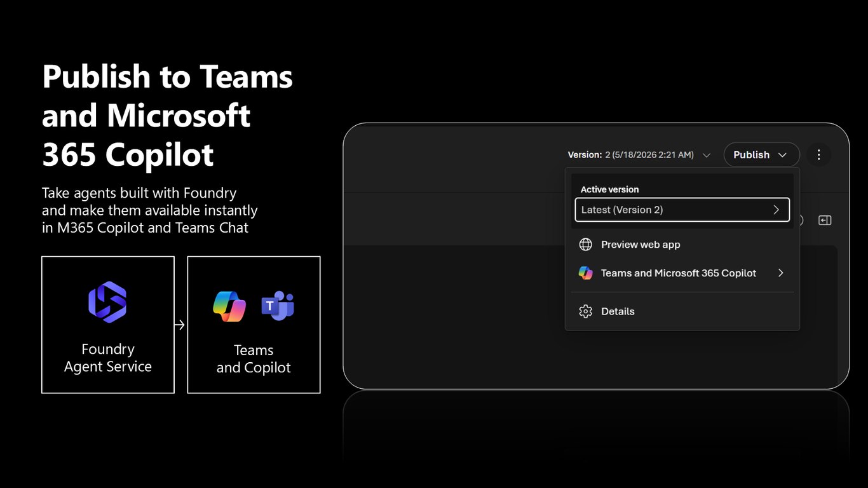Expand the Version 2 dropdown chevron
This screenshot has height=488, width=868.
tap(706, 155)
